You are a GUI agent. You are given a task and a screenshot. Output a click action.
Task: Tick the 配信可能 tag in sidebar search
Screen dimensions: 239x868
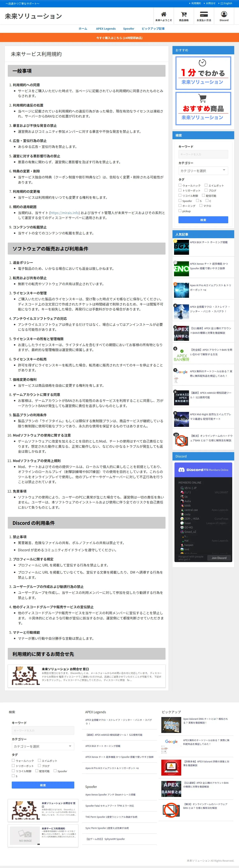(204, 195)
